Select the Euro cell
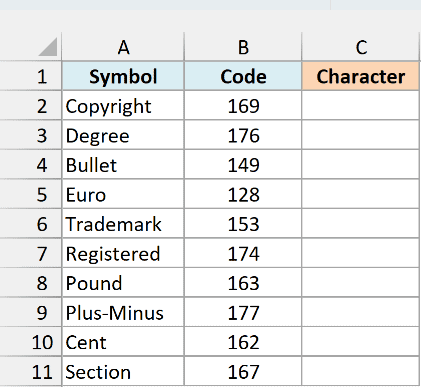Screen dimensions: 421x387 (x=123, y=194)
